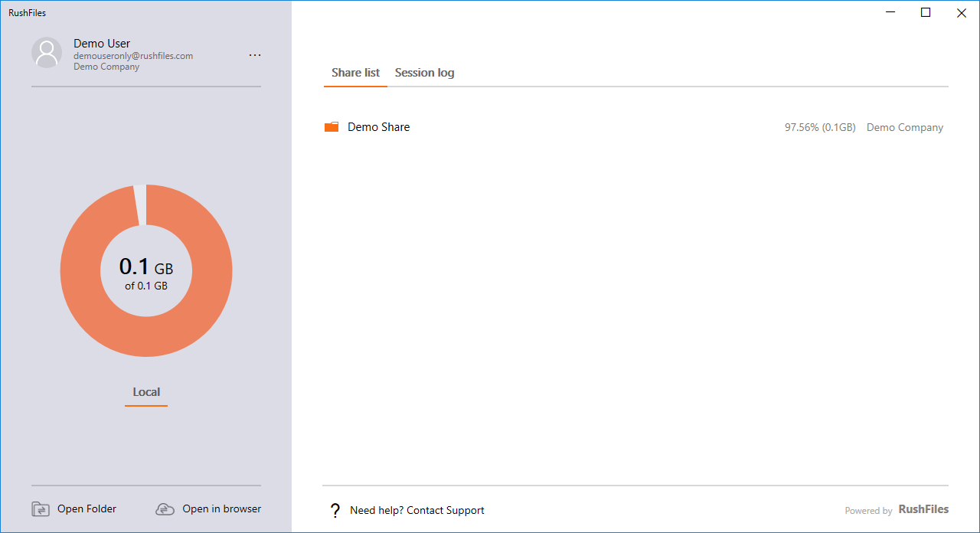Click the Demo User name
The width and height of the screenshot is (980, 533).
pos(102,44)
